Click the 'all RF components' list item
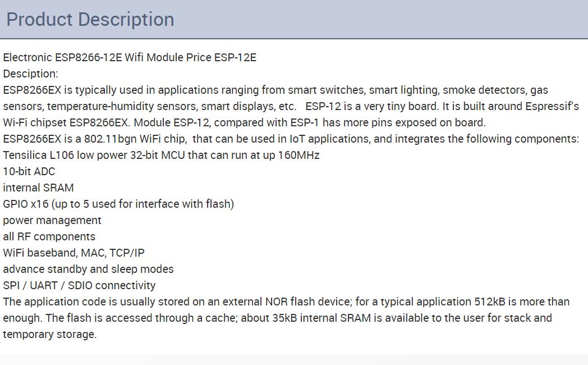 click(49, 237)
